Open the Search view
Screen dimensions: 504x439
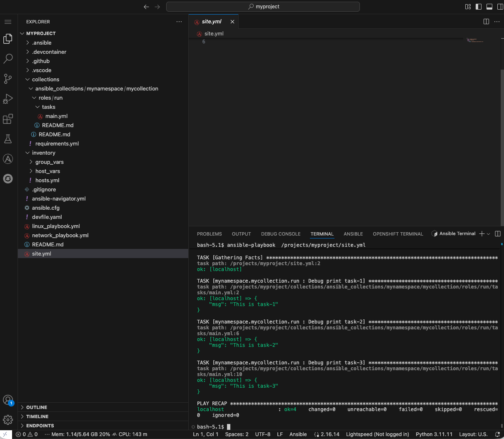8,59
